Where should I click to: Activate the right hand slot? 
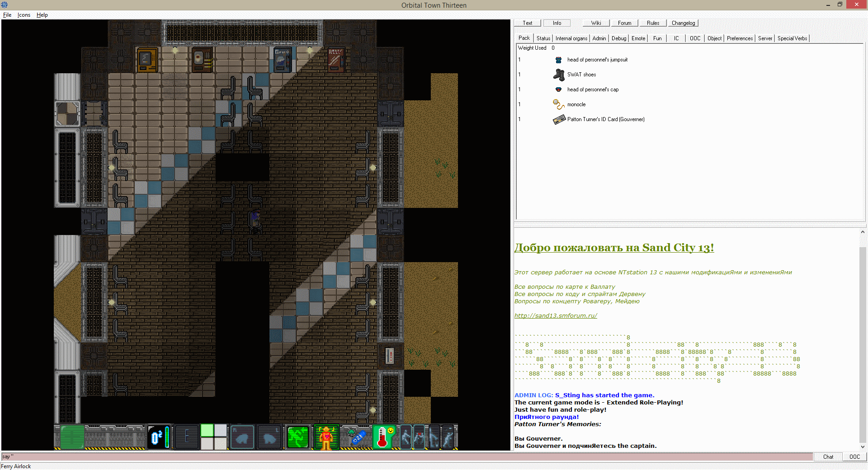tap(242, 437)
